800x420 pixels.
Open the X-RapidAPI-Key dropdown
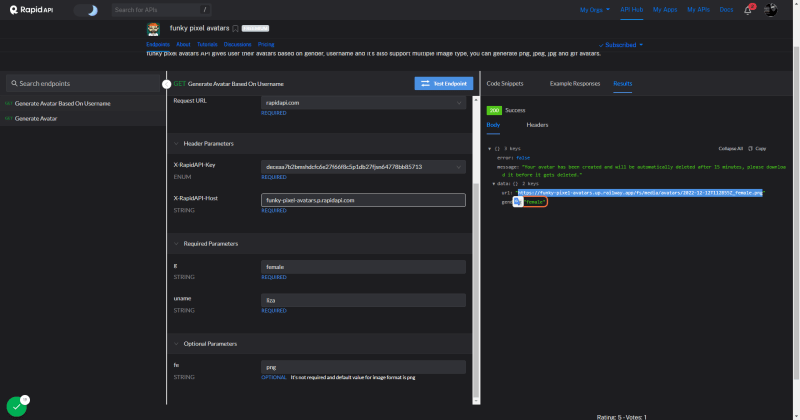click(363, 167)
